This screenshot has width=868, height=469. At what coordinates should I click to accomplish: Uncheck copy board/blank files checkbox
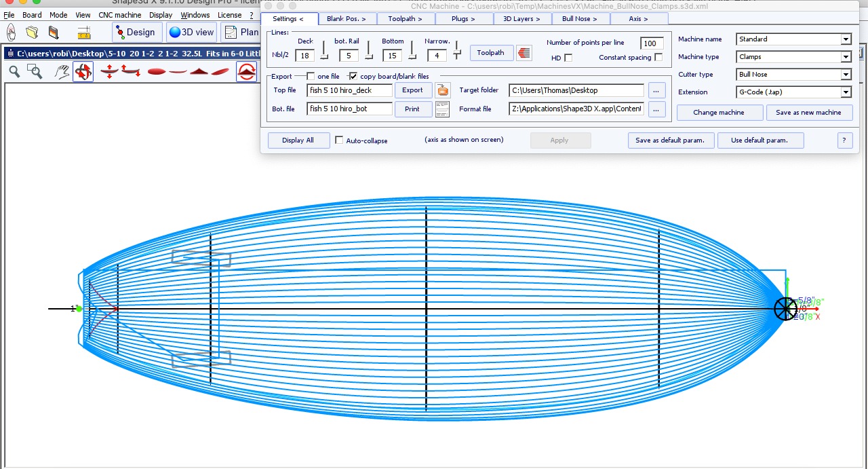[353, 77]
